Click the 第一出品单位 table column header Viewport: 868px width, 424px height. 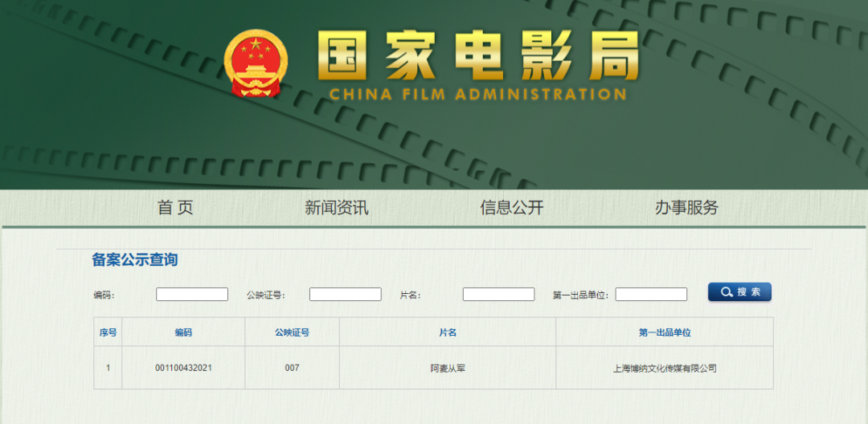pos(665,332)
